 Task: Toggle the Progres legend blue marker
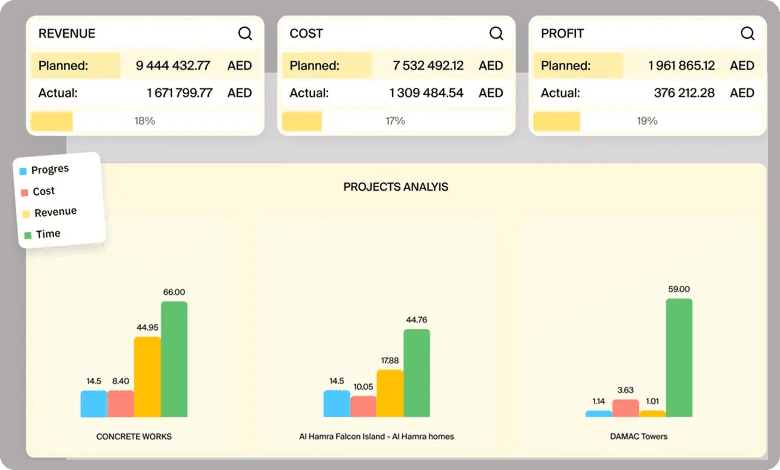click(23, 171)
